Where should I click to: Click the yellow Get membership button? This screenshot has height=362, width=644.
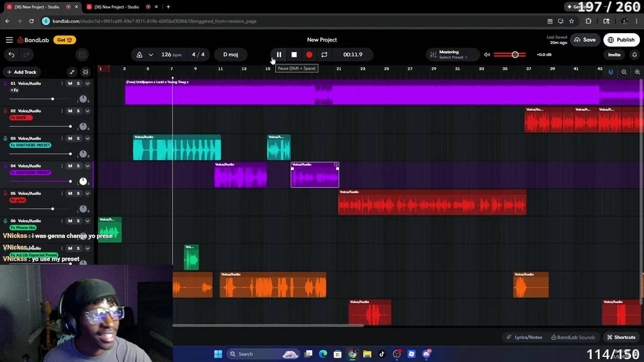[x=64, y=40]
